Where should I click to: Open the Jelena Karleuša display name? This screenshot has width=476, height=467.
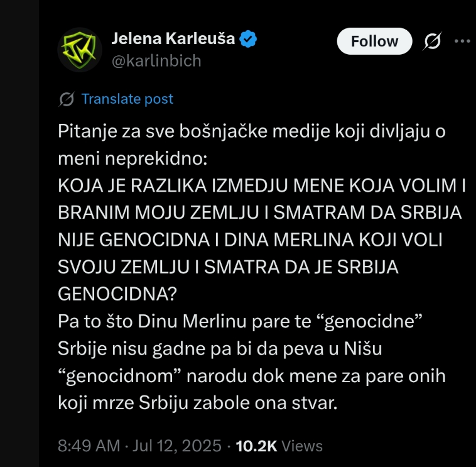[173, 38]
